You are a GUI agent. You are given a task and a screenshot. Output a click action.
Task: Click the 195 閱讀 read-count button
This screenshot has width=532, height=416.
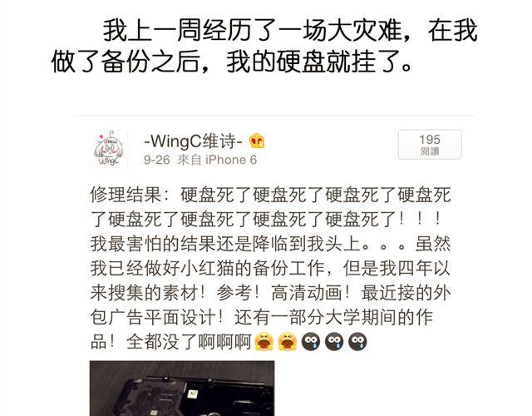tap(430, 144)
